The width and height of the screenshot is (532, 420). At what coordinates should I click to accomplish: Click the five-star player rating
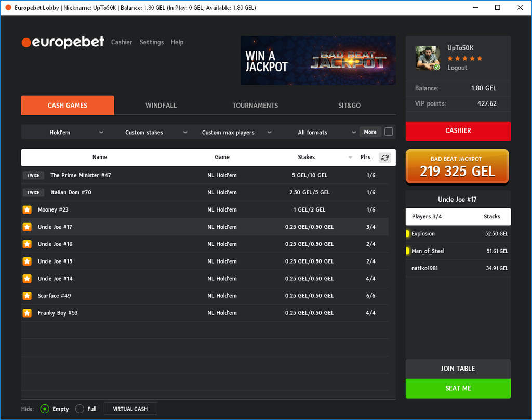point(465,58)
